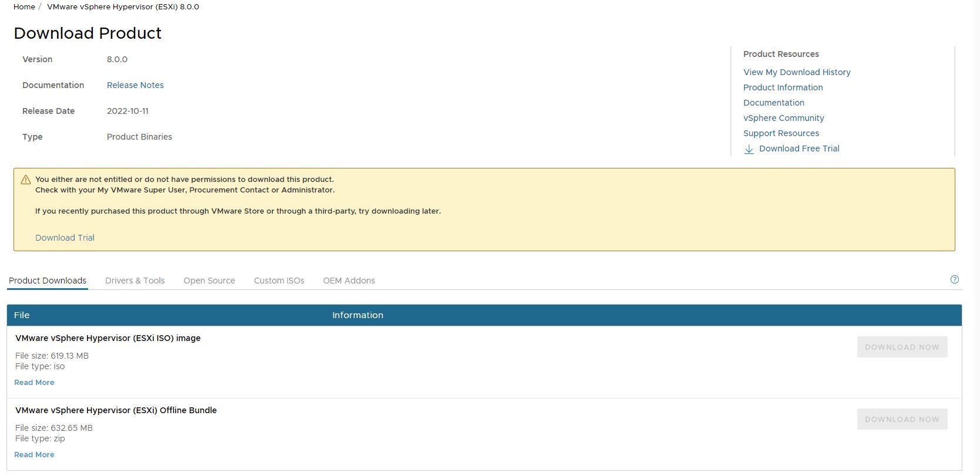Click Download Trial in the yellow warning box
This screenshot has height=476, width=980.
point(65,238)
